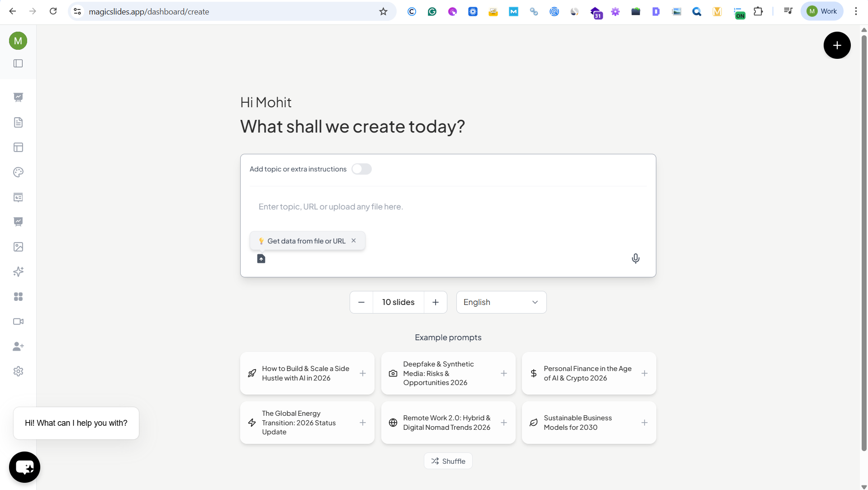Bookmark this page with star icon
The width and height of the screenshot is (868, 490).
click(x=383, y=11)
